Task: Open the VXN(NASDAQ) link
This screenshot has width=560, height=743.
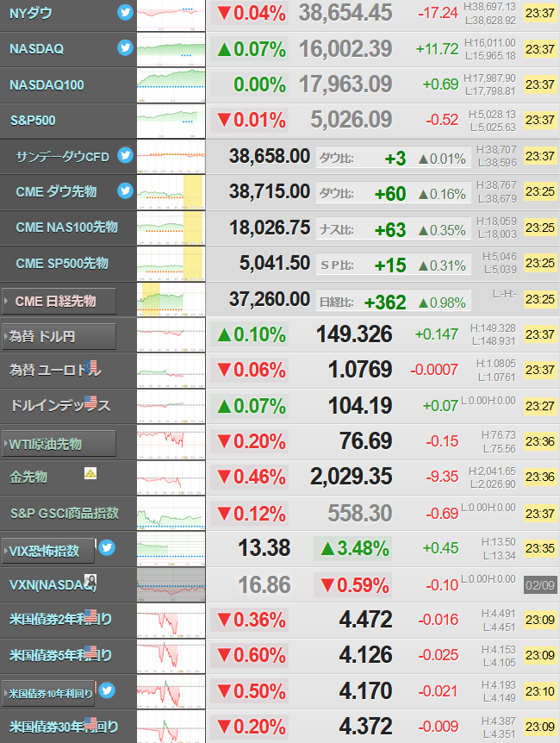Action: [53, 585]
